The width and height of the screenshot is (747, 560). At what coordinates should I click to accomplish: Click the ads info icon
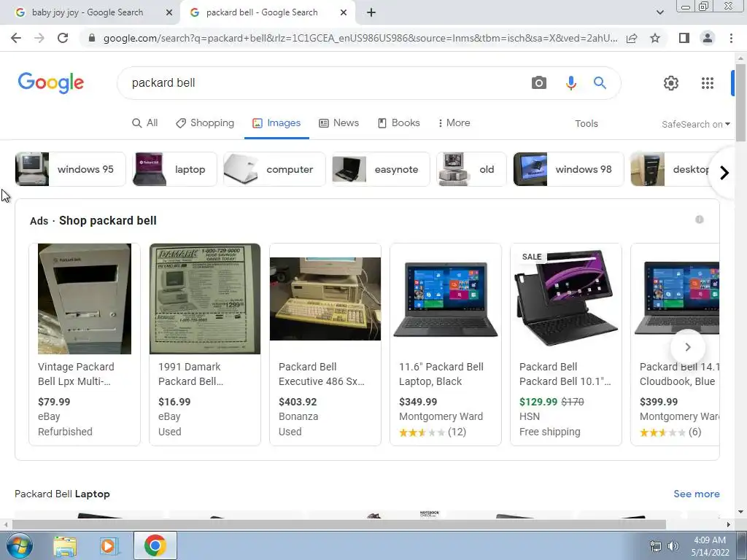699,219
